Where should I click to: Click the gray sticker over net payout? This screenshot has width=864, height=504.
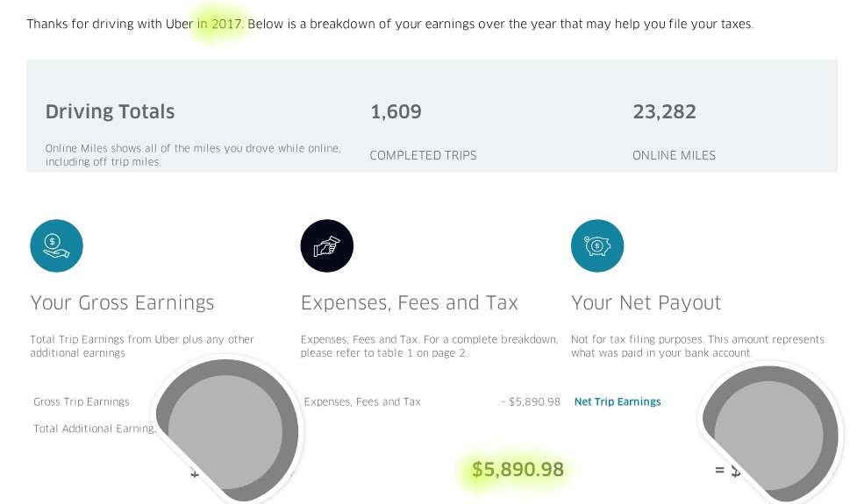[x=769, y=434]
